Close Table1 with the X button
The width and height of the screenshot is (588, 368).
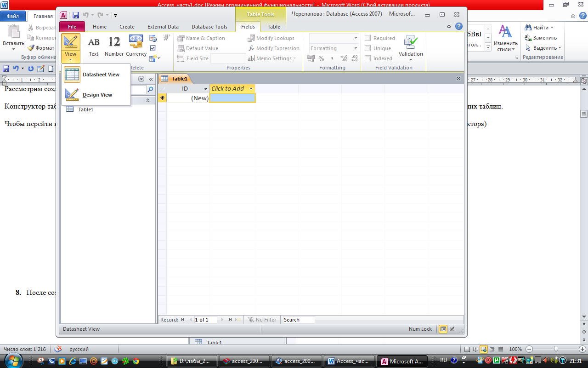point(458,79)
